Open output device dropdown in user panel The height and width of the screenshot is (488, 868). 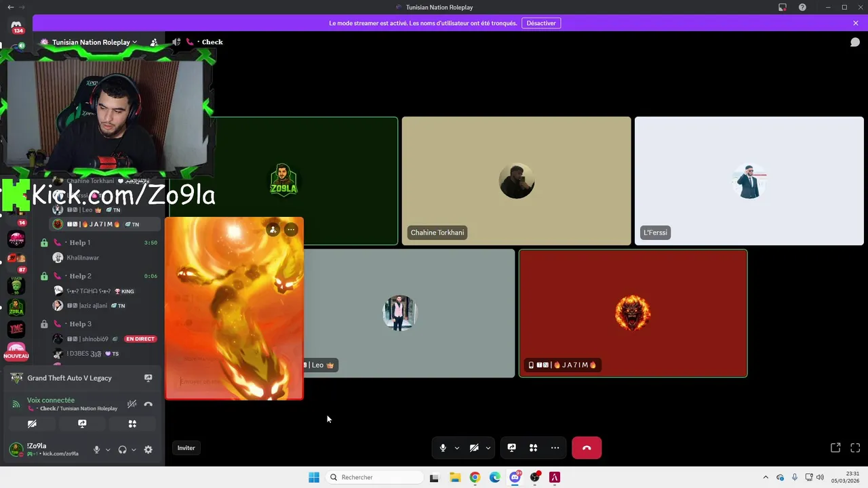tap(134, 449)
